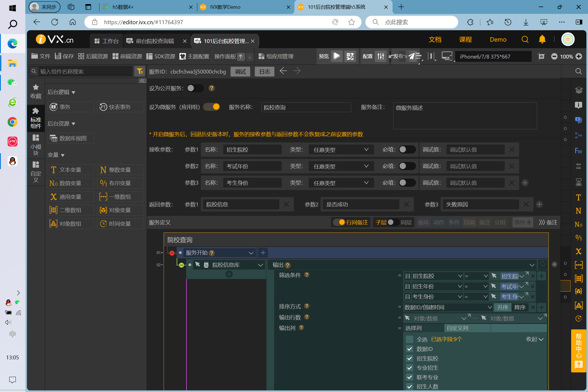This screenshot has width=588, height=392.
Task: Open Chrome from the Windows taskbar
Action: coord(12,122)
